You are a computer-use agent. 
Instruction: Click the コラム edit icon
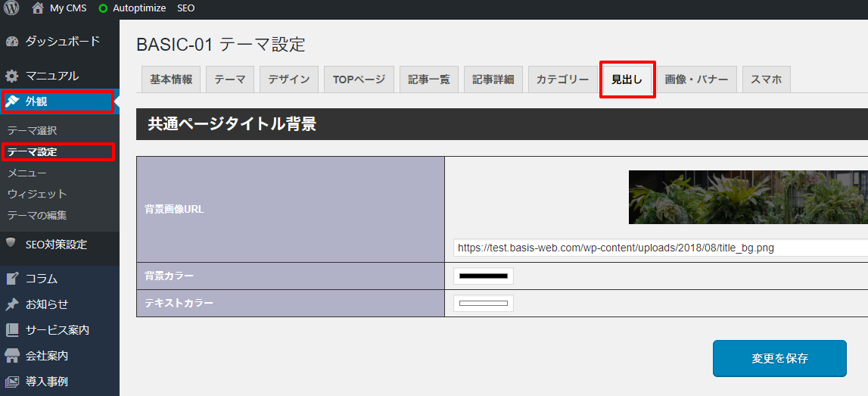pyautogui.click(x=11, y=279)
